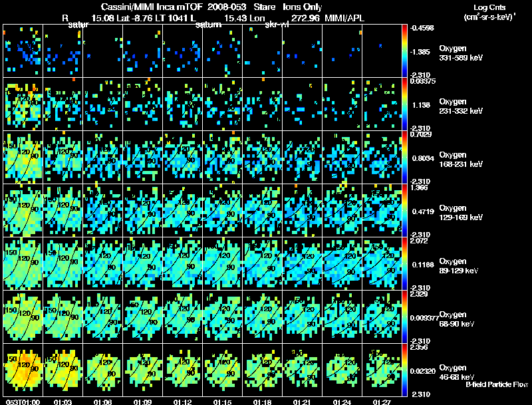Open the 46-68 keV image at 01:03

pyautogui.click(x=63, y=370)
